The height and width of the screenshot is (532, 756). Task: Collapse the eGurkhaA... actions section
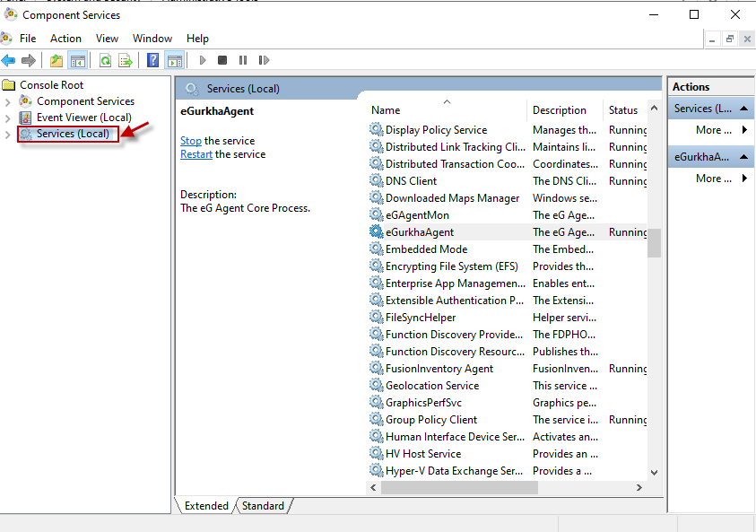[x=743, y=157]
